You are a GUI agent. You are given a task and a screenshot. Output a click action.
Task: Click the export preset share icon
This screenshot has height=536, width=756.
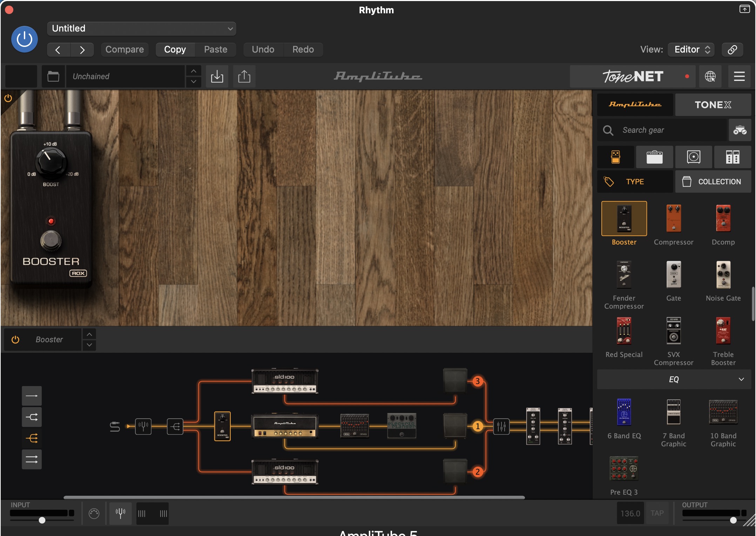[244, 76]
